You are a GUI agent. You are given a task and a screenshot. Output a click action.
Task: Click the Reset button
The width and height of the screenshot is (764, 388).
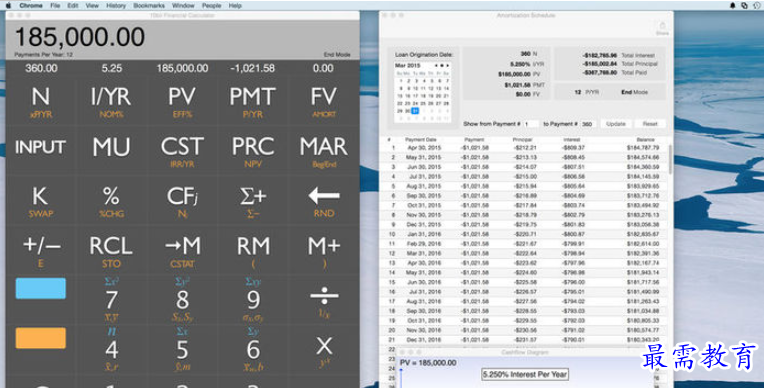(650, 124)
